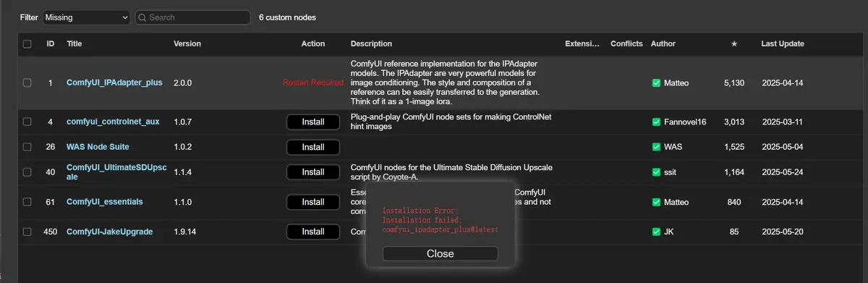This screenshot has height=283, width=868.
Task: Click the green verified icon beside WAS
Action: click(x=656, y=147)
